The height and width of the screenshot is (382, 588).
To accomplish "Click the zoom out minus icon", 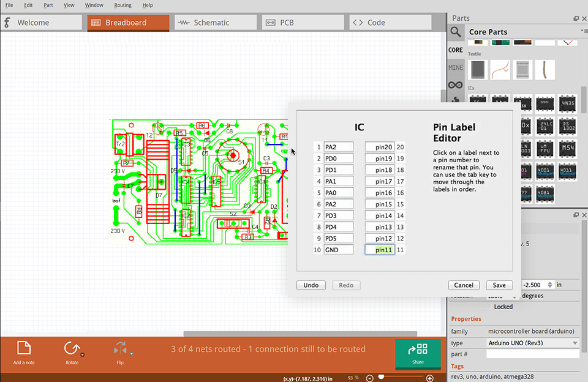I will [371, 378].
